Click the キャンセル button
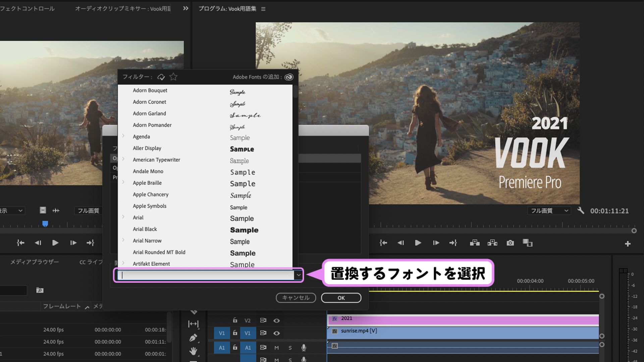This screenshot has height=362, width=644. pyautogui.click(x=296, y=298)
